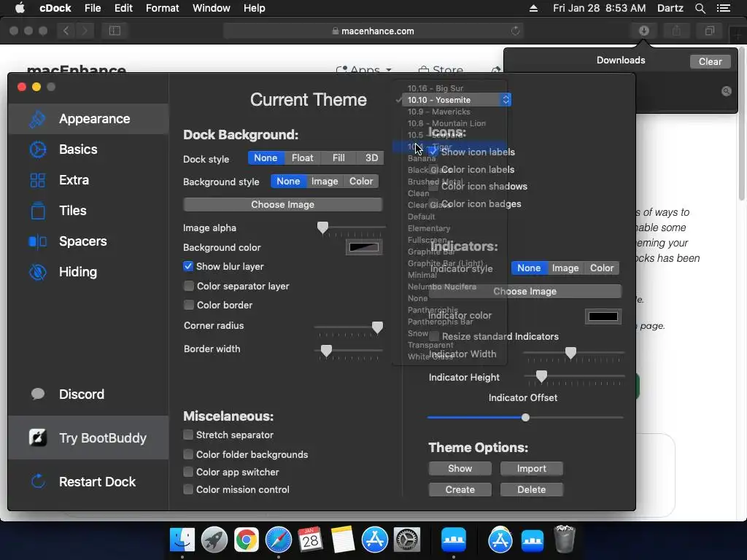This screenshot has height=560, width=747.
Task: Open the Basics section in sidebar
Action: click(88, 149)
